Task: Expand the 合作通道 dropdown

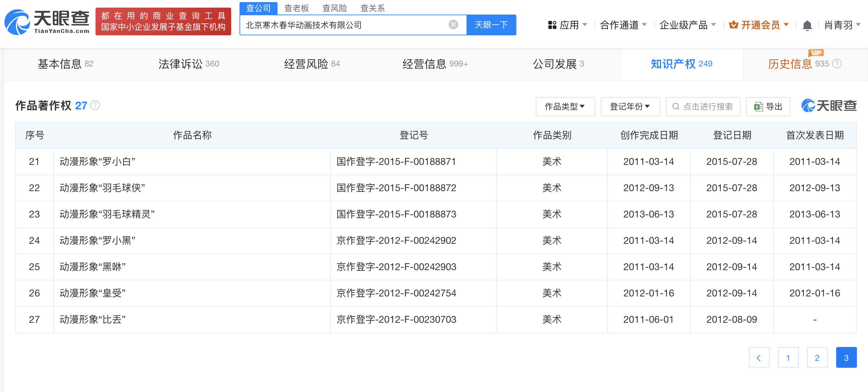Action: click(x=644, y=25)
